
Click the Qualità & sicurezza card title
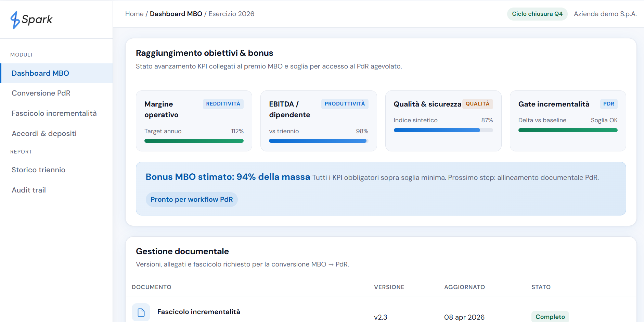pyautogui.click(x=427, y=104)
